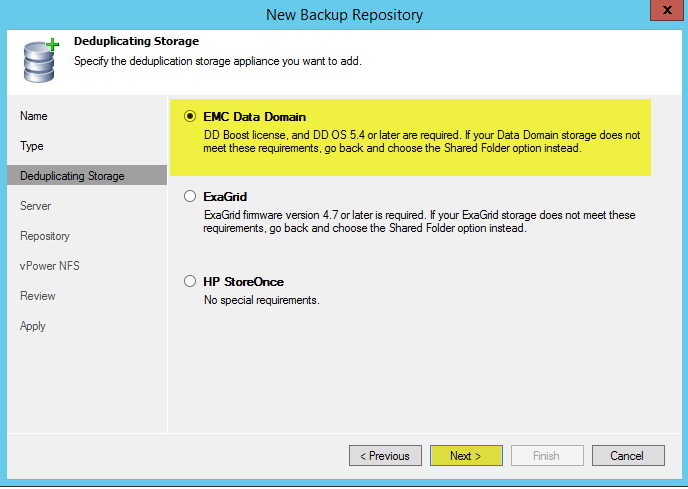
Task: Open the vPower NFS step
Action: tap(50, 266)
